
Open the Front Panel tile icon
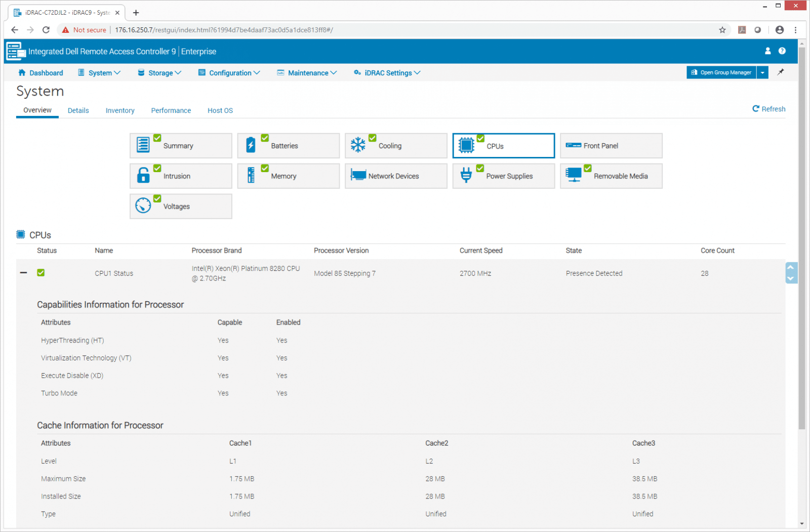pyautogui.click(x=573, y=145)
